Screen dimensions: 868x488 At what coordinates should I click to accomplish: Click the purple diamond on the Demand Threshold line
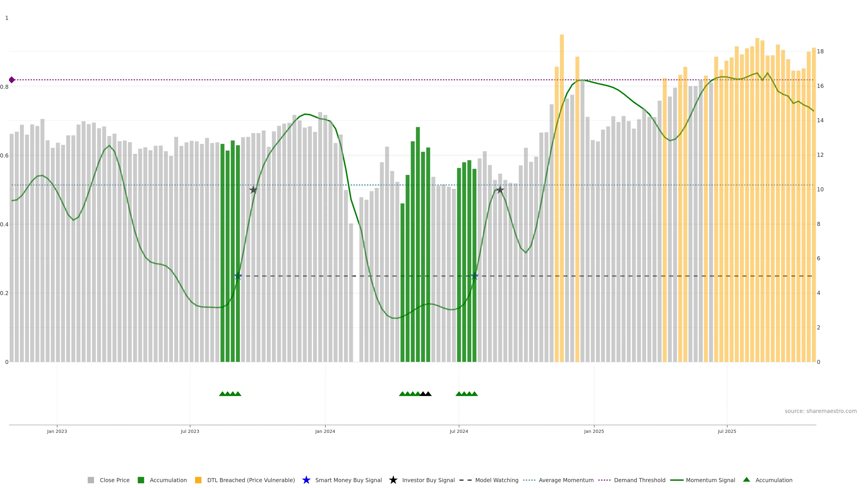pyautogui.click(x=12, y=80)
